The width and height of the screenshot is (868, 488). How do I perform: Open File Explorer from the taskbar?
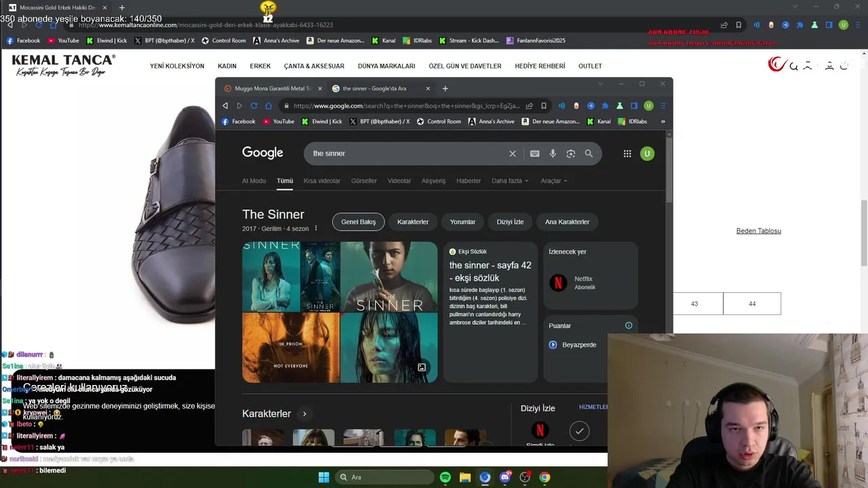pos(465,477)
